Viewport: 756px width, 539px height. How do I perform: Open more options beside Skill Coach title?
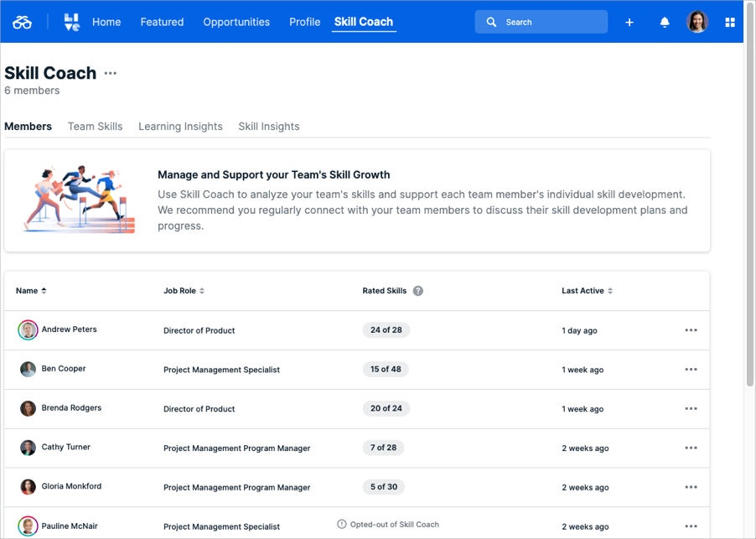(x=111, y=74)
